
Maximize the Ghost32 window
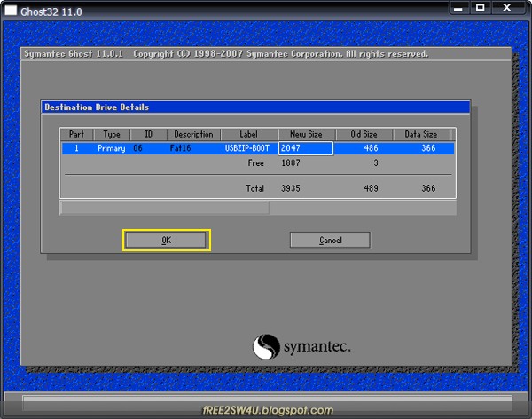pos(480,8)
